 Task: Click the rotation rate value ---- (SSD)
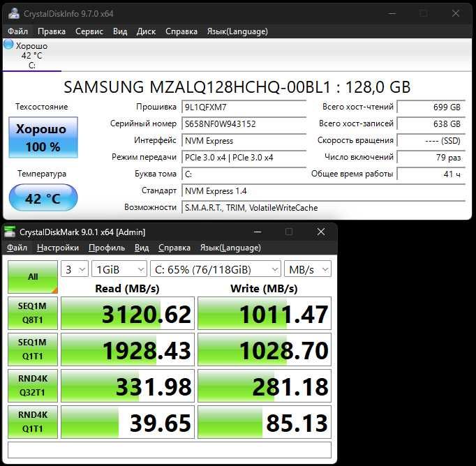(431, 141)
